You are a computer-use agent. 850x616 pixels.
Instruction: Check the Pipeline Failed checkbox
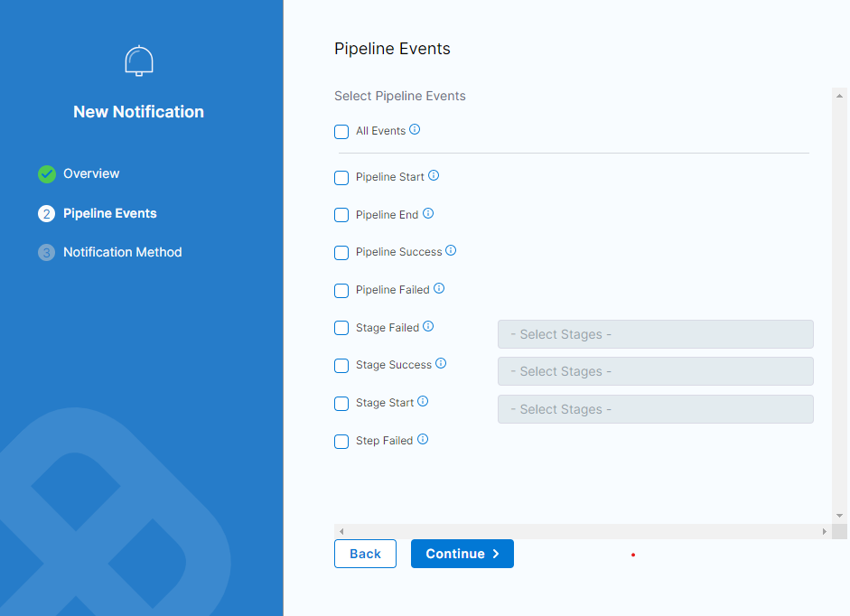click(x=341, y=291)
